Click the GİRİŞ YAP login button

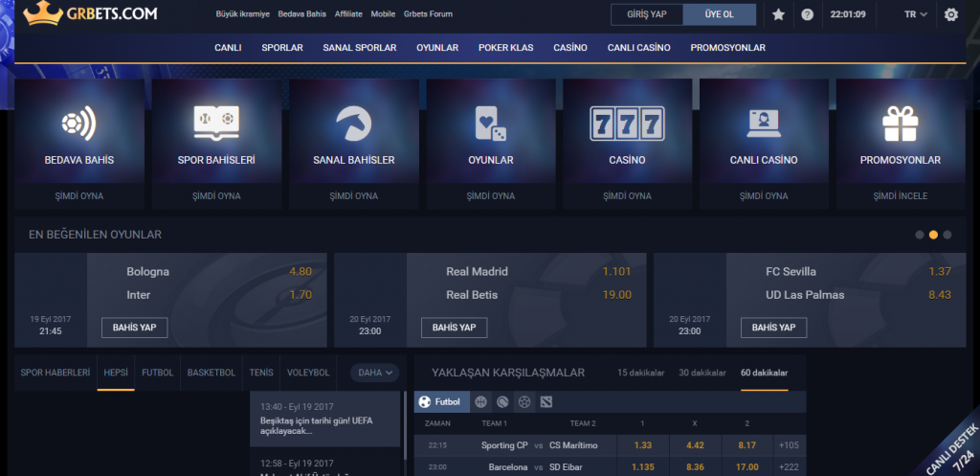[647, 14]
